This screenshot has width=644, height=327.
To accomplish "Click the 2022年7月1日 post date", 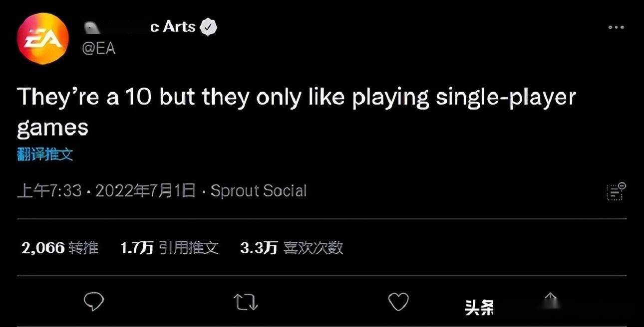I will click(x=145, y=191).
